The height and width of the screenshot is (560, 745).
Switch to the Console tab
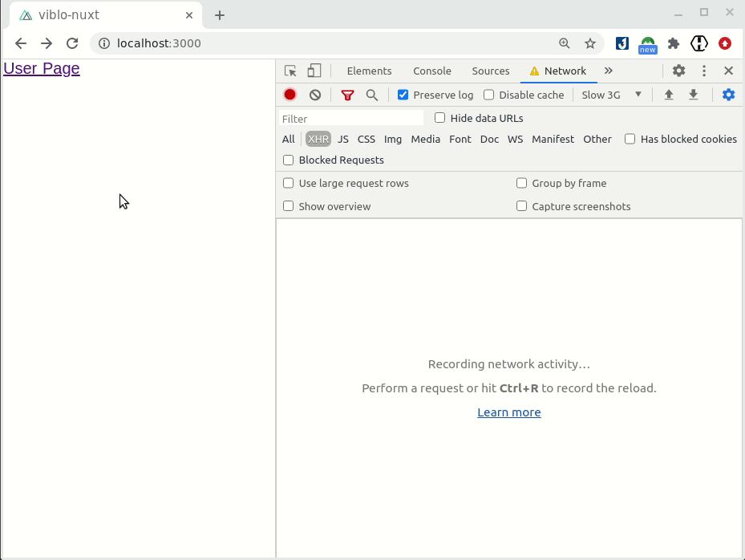[432, 71]
